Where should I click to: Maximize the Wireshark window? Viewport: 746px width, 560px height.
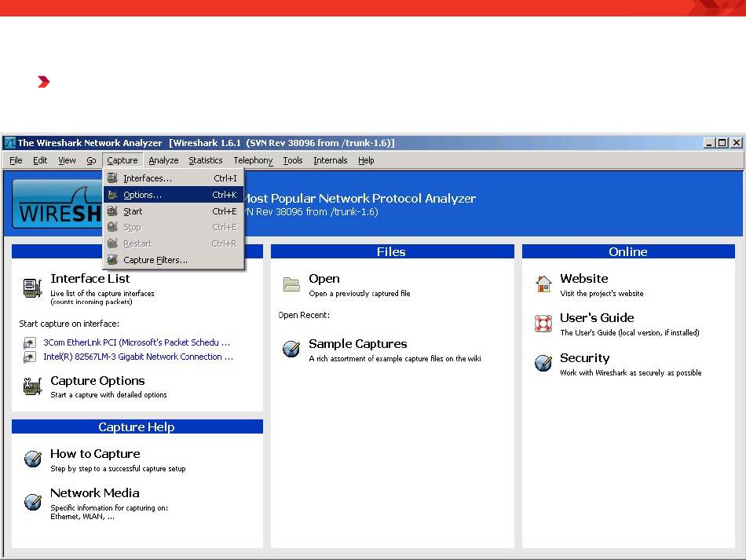coord(722,143)
